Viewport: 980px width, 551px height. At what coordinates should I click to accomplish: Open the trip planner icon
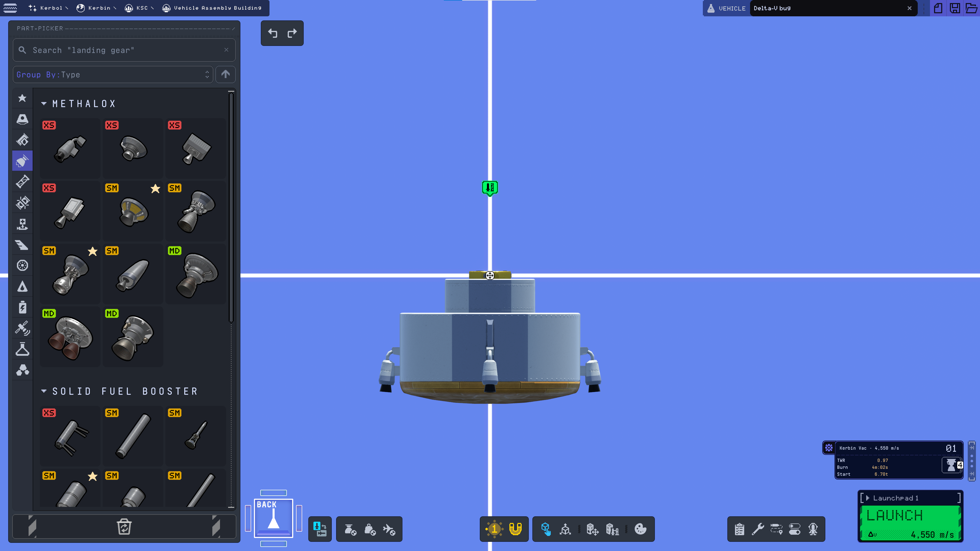click(x=776, y=529)
